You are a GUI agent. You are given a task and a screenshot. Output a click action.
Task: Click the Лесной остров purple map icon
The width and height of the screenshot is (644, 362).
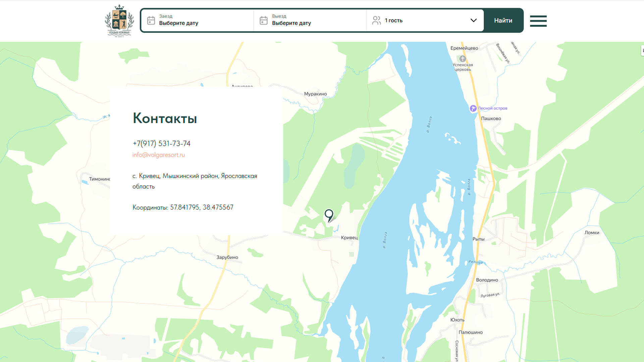click(473, 108)
